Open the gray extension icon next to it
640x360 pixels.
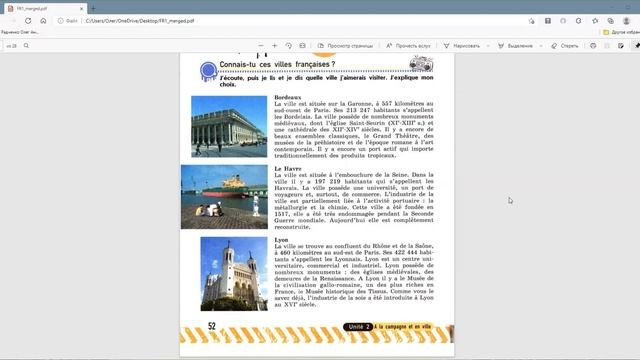coord(563,21)
